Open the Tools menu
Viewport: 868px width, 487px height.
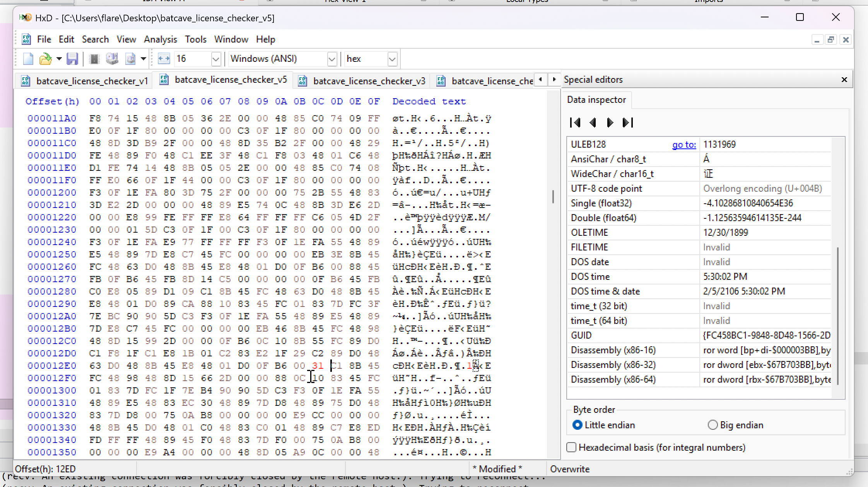point(196,39)
